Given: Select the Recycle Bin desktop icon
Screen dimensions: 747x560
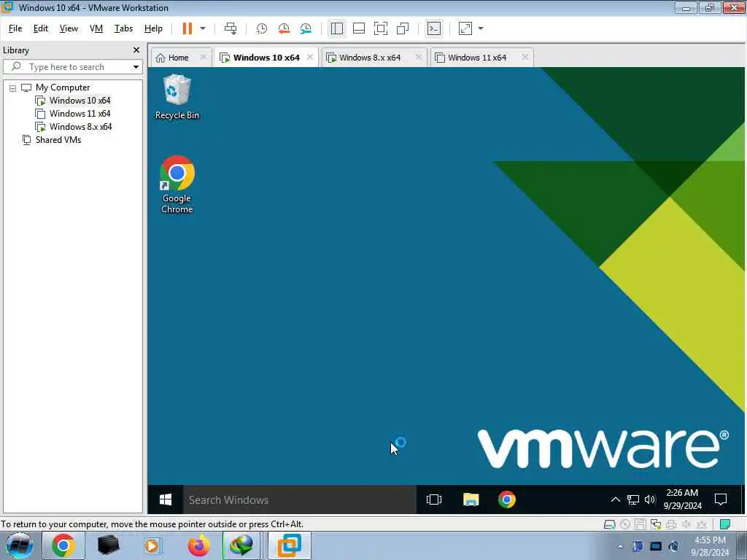Looking at the screenshot, I should (x=177, y=97).
